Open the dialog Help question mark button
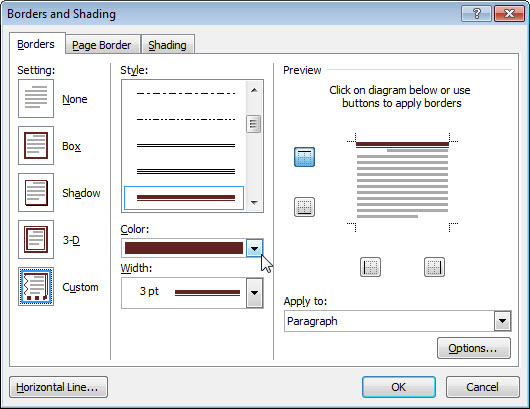 click(476, 14)
